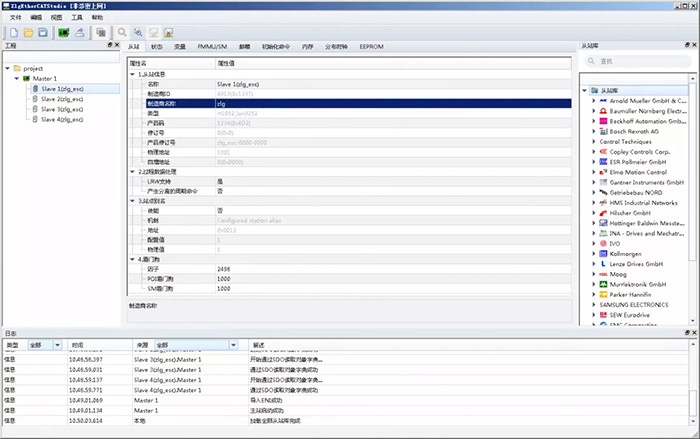700x439 pixels.
Task: Expand Elmo Motion Control vendor node
Action: pos(594,172)
